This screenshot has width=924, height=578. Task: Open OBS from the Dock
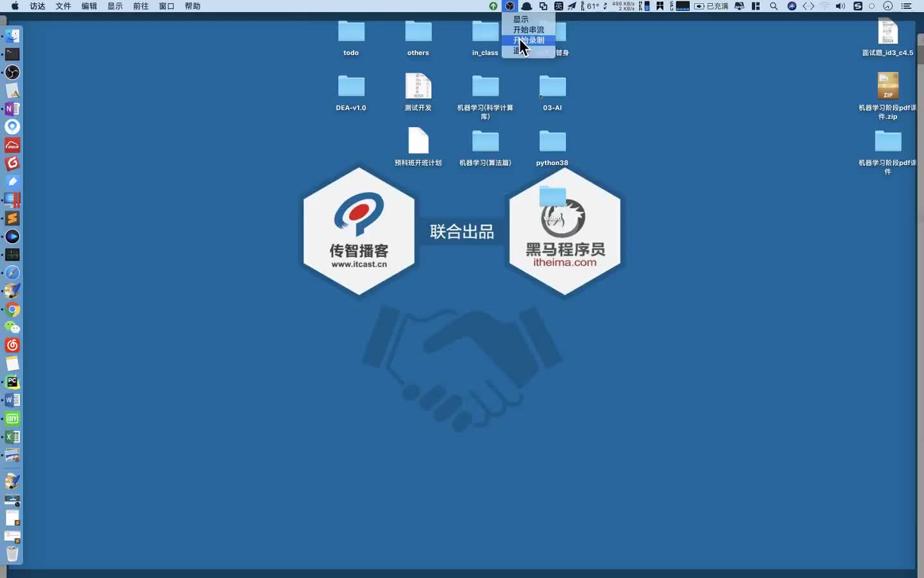click(12, 72)
